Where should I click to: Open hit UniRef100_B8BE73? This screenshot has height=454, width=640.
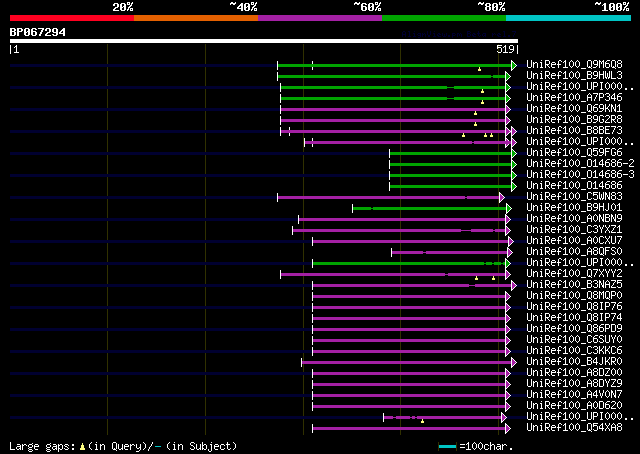[574, 131]
